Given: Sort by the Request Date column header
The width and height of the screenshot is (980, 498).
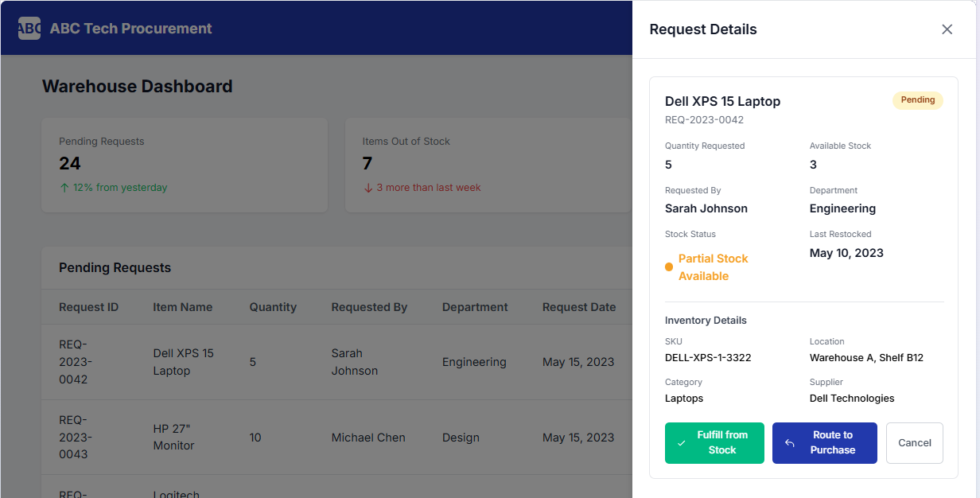Looking at the screenshot, I should tap(579, 307).
